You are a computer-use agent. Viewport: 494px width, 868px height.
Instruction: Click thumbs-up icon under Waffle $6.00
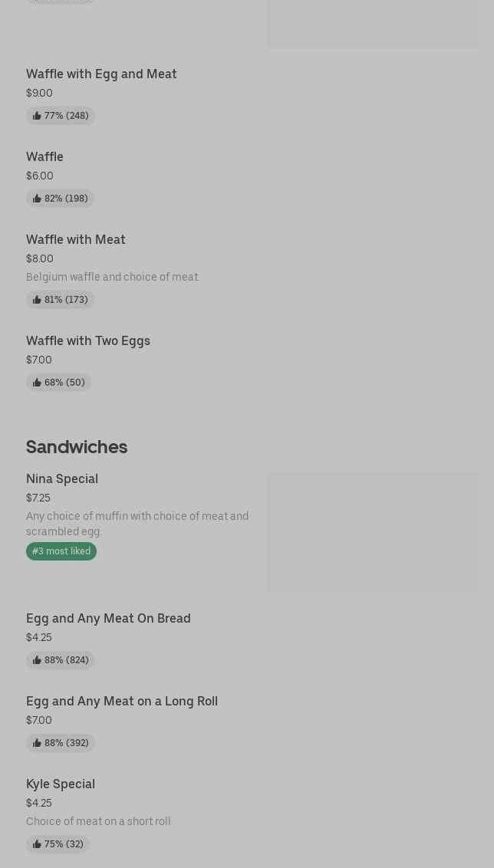pos(37,199)
